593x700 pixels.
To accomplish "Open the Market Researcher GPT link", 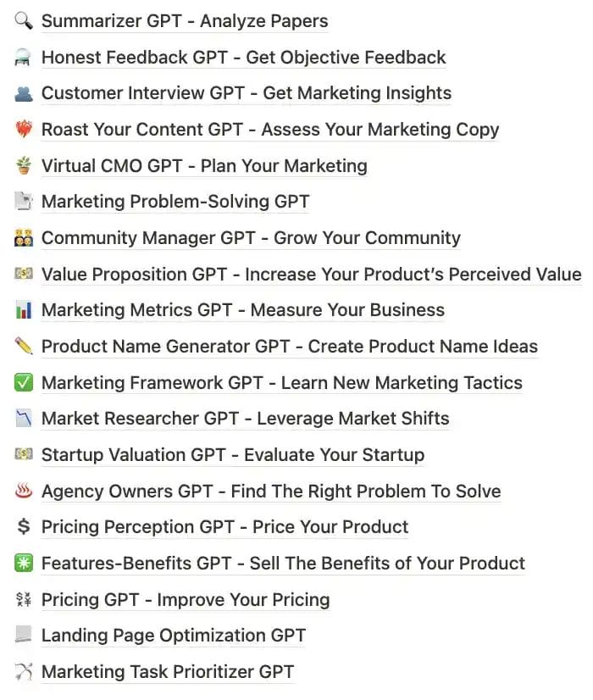I will 244,419.
